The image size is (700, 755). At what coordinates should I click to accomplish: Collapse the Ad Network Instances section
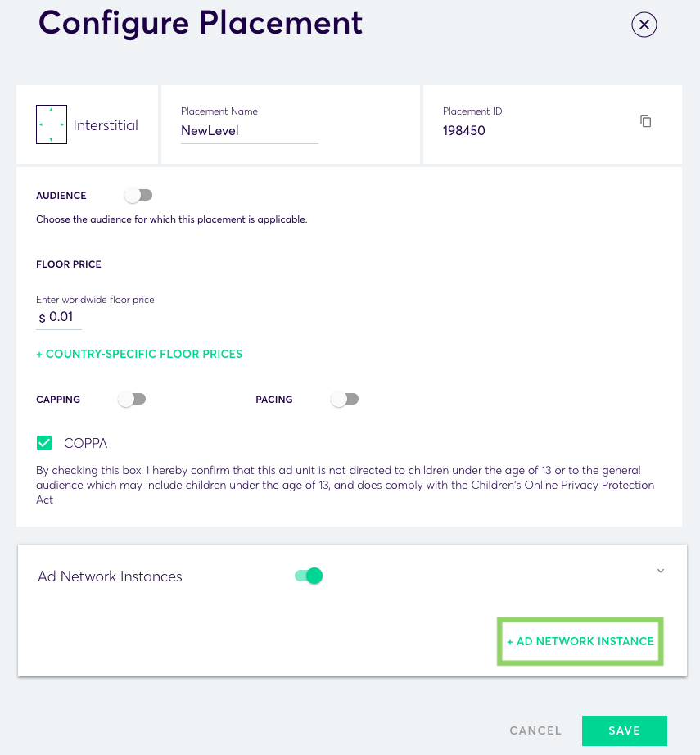tap(661, 571)
